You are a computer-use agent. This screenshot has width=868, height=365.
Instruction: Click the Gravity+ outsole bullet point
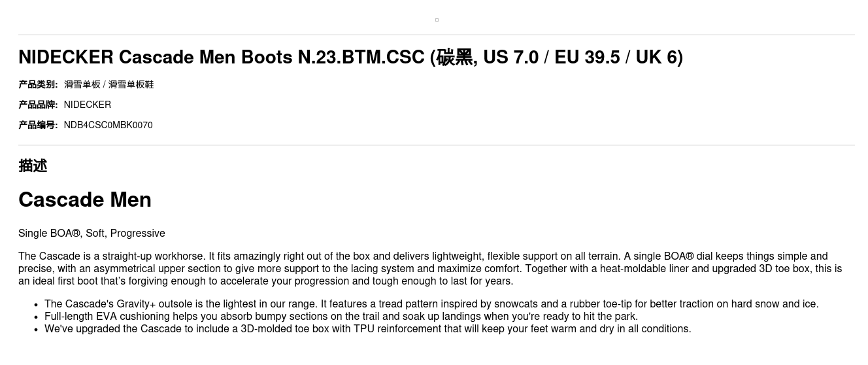[431, 304]
